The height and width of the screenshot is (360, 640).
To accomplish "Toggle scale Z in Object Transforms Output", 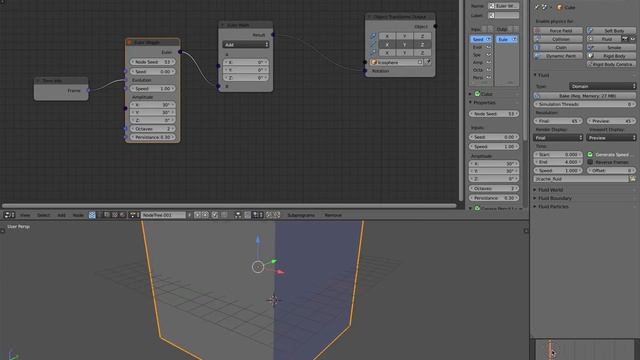I will [x=422, y=53].
